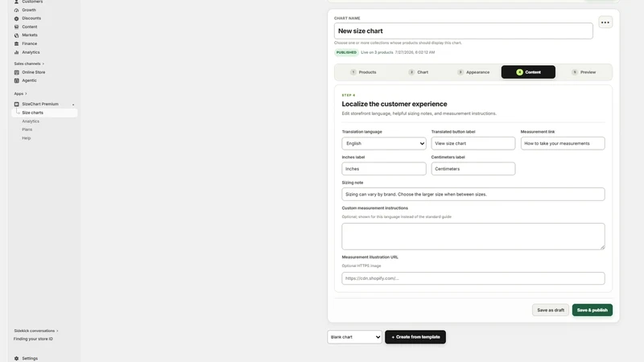644x362 pixels.
Task: Switch to the Chart step tab
Action: tap(418, 72)
